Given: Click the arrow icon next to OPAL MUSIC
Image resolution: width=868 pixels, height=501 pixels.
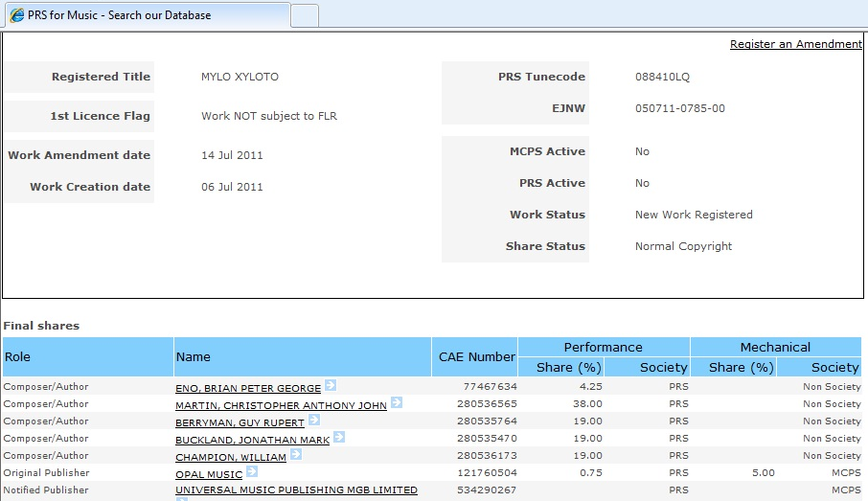Looking at the screenshot, I should pyautogui.click(x=252, y=471).
